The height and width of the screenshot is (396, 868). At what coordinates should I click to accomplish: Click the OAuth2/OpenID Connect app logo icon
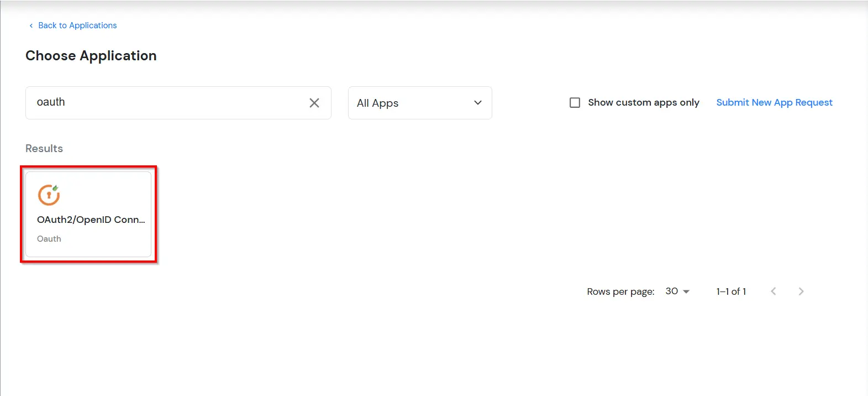[x=49, y=195]
